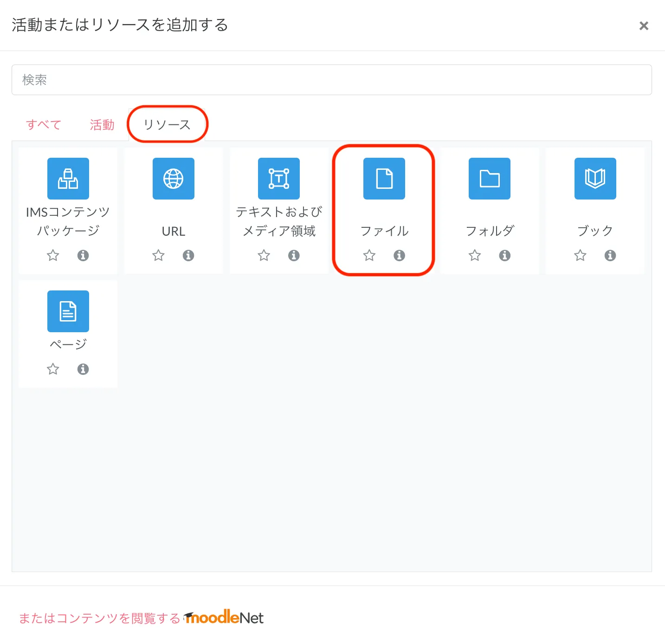The height and width of the screenshot is (644, 665).
Task: Mark IMSコンテンツパッケージ as starred
Action: click(x=53, y=255)
